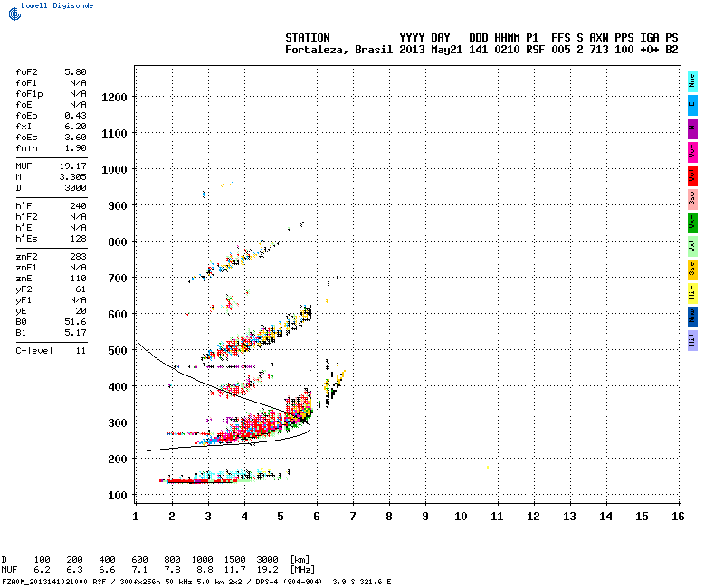Click the [km] unit label

(x=300, y=560)
